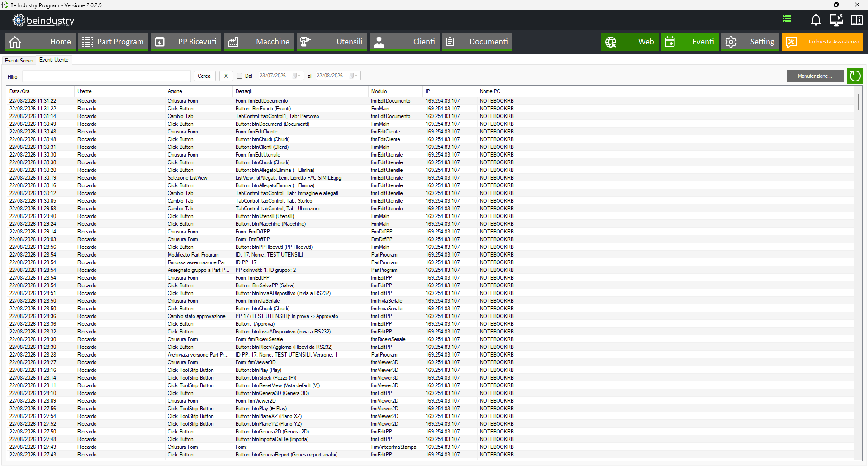Click the Modulo column header
The width and height of the screenshot is (868, 466).
(x=395, y=91)
